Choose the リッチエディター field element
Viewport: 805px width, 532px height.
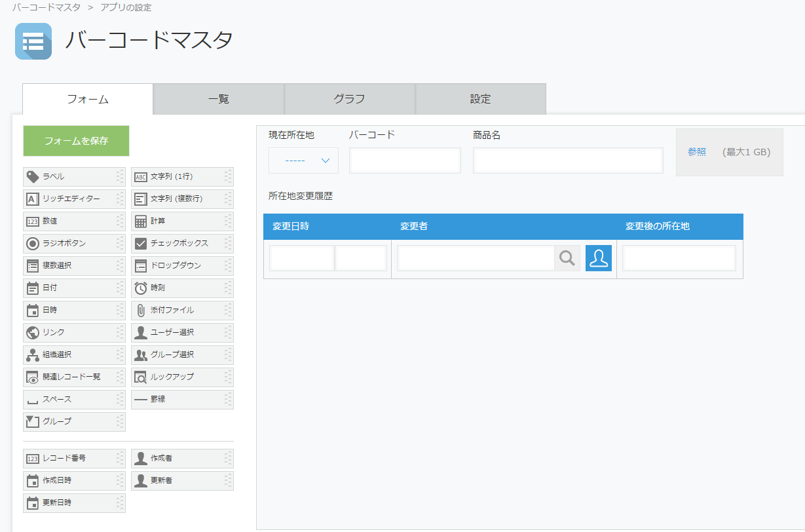click(74, 199)
